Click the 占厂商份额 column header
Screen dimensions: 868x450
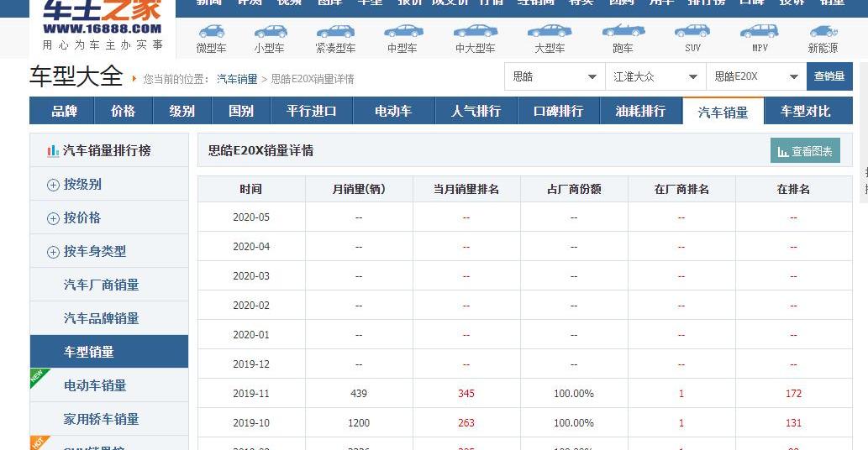click(x=574, y=189)
